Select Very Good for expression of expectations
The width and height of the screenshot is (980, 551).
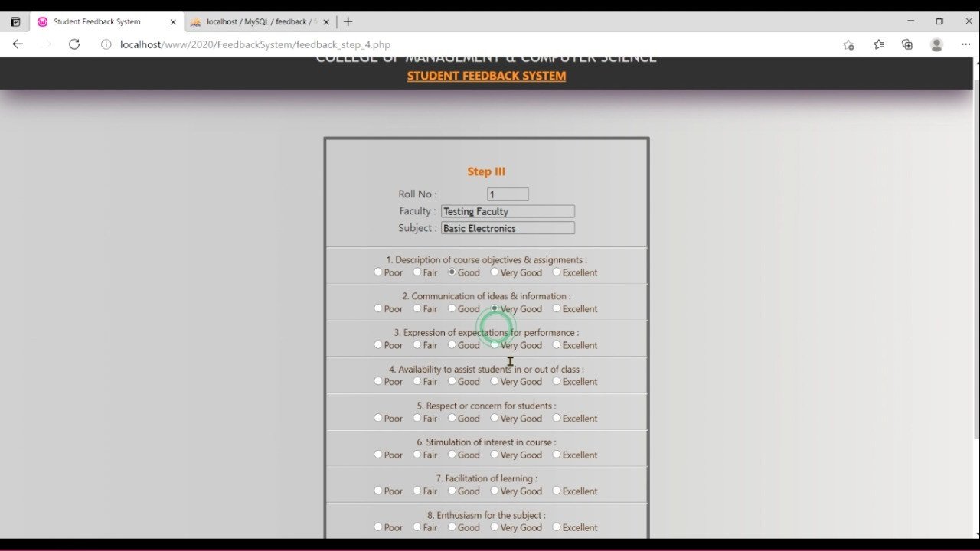point(495,345)
